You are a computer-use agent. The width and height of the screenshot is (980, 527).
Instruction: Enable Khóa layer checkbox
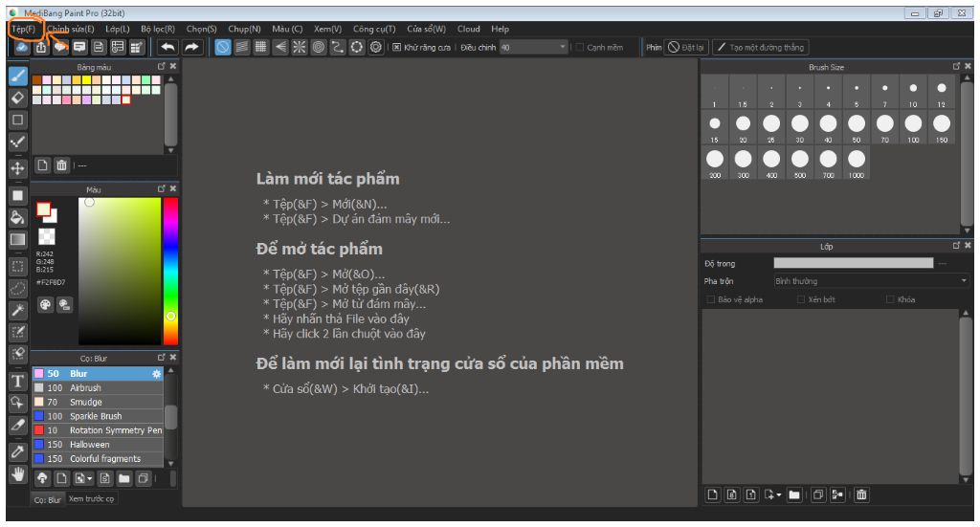click(890, 299)
